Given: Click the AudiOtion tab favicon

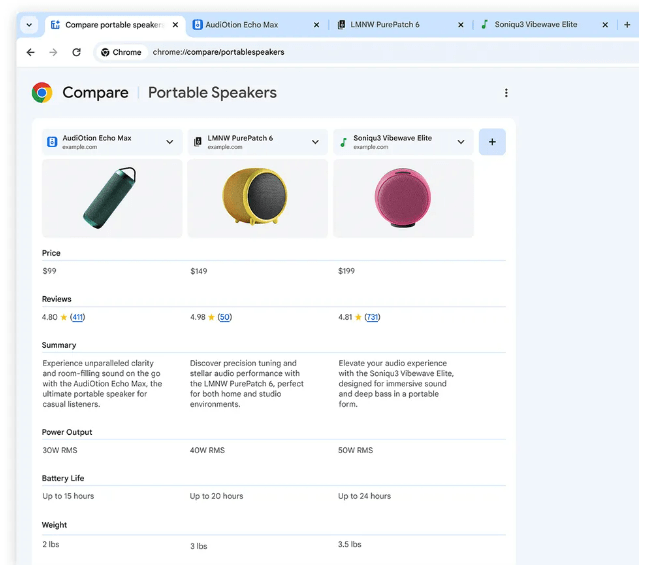Looking at the screenshot, I should [x=198, y=25].
